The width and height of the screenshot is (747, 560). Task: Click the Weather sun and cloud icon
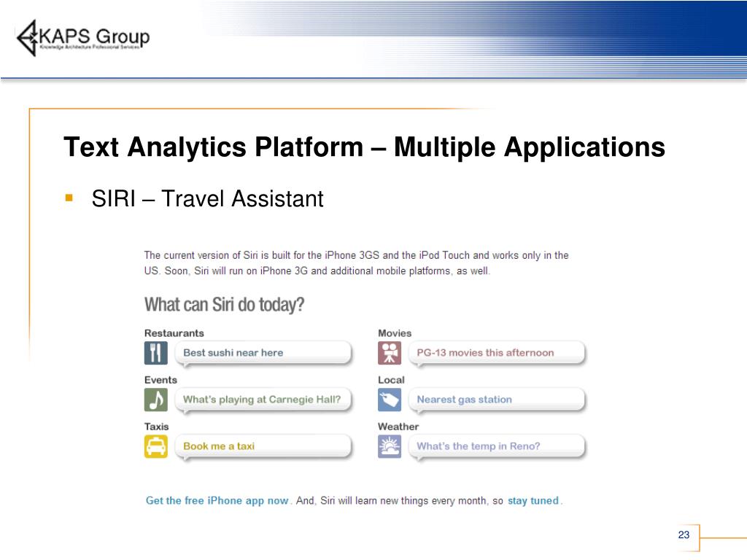(x=390, y=446)
